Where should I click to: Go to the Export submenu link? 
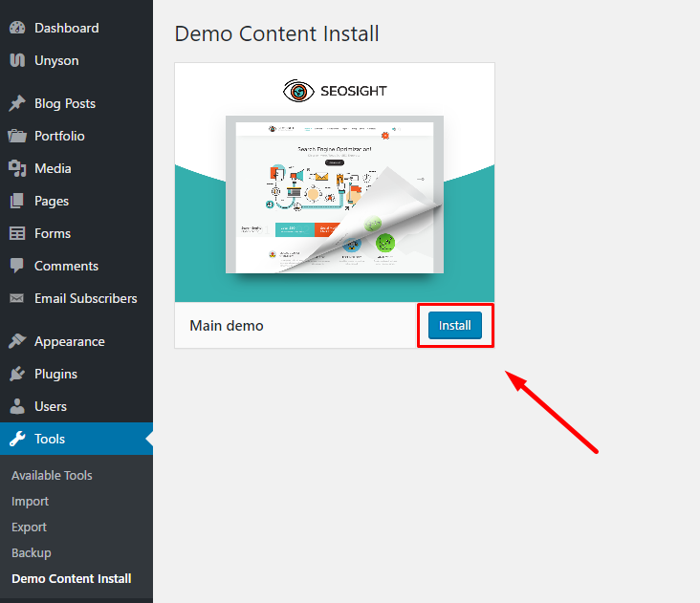[x=29, y=527]
